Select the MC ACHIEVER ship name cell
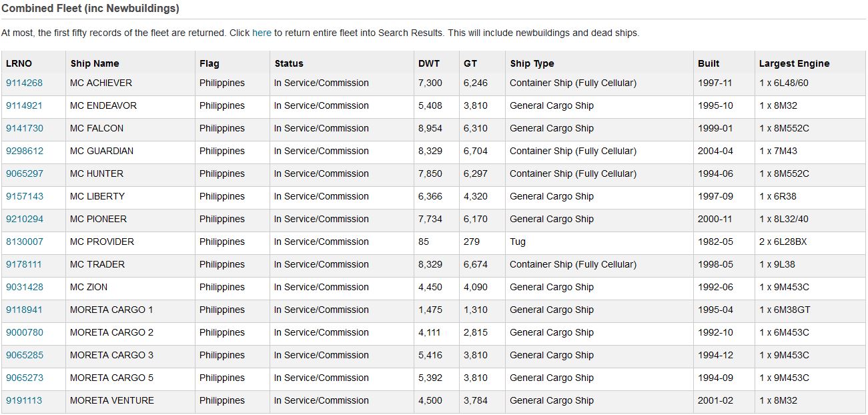 point(130,83)
